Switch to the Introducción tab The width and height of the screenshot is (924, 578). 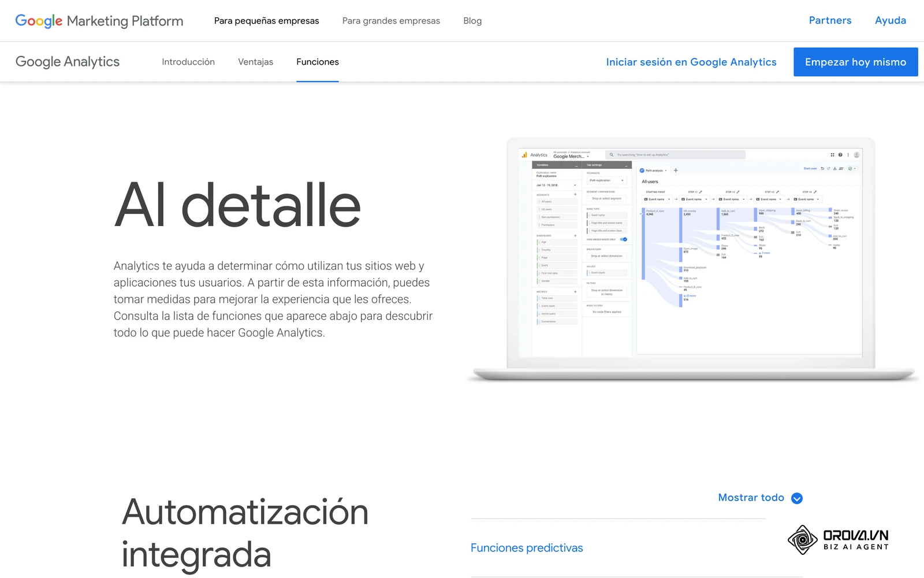(x=188, y=62)
